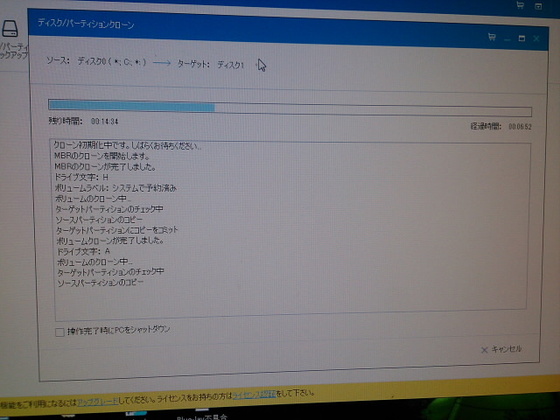Click the アップグレード upgrade link
Viewport: 560px width, 420px height.
[98, 402]
